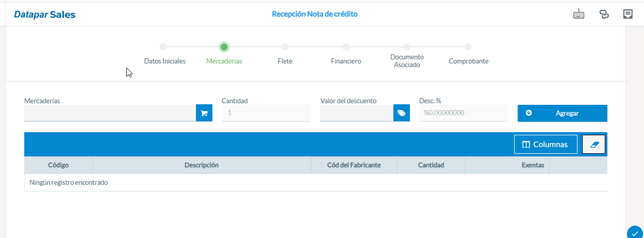The image size is (644, 238).
Task: Click the Cód del Fabricante column header
Action: pos(354,165)
